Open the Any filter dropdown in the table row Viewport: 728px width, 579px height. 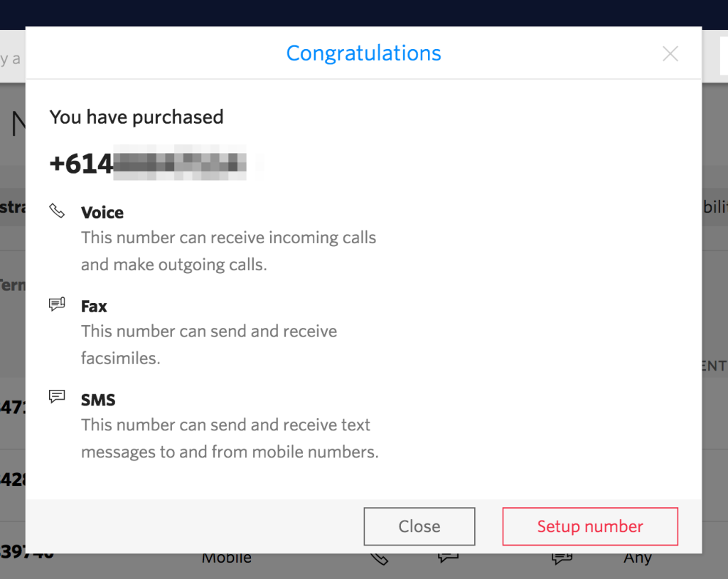pos(637,558)
